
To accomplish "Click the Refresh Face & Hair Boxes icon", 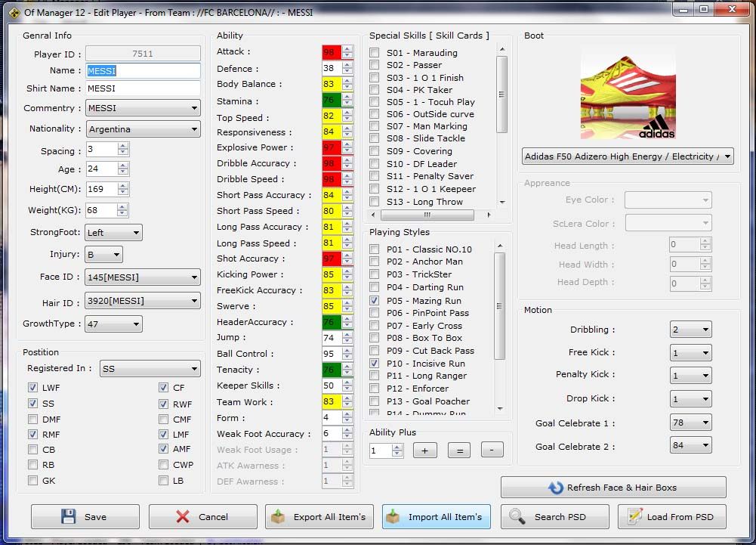I will 556,488.
